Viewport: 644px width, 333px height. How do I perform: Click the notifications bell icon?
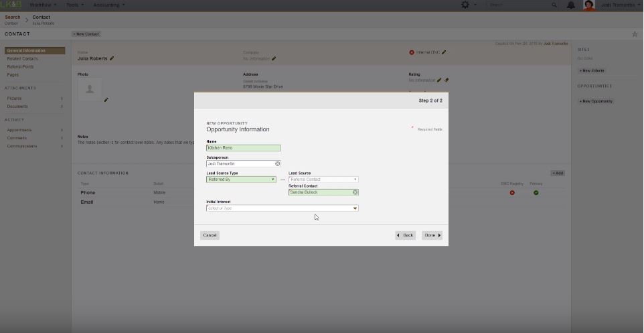[571, 5]
